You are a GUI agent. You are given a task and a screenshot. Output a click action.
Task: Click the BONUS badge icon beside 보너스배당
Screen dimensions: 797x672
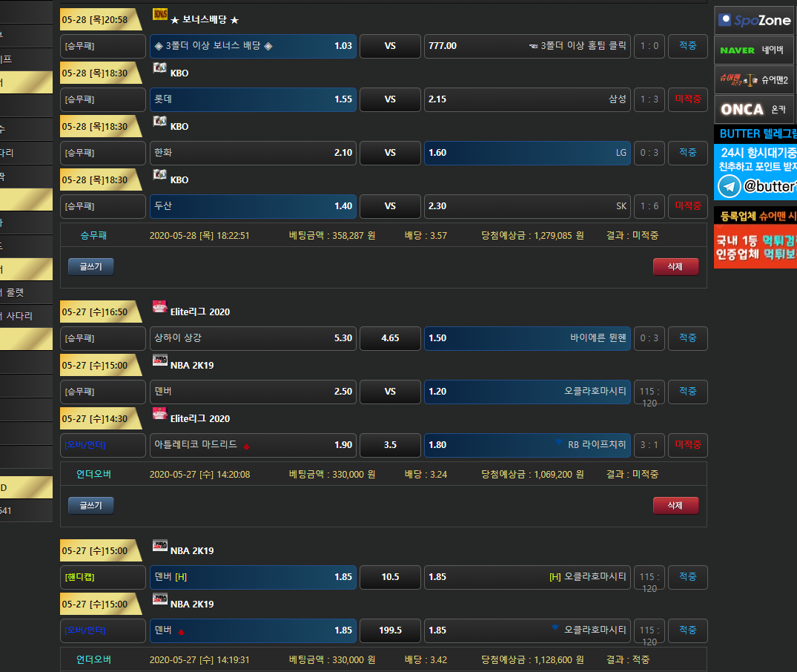click(x=159, y=14)
